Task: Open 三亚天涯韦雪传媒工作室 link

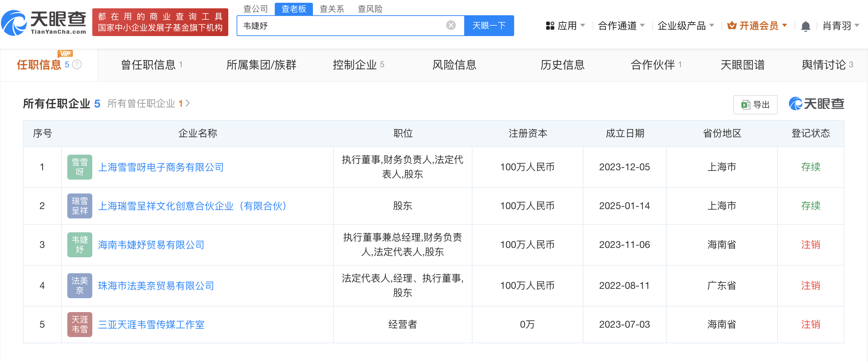Action: click(x=151, y=325)
